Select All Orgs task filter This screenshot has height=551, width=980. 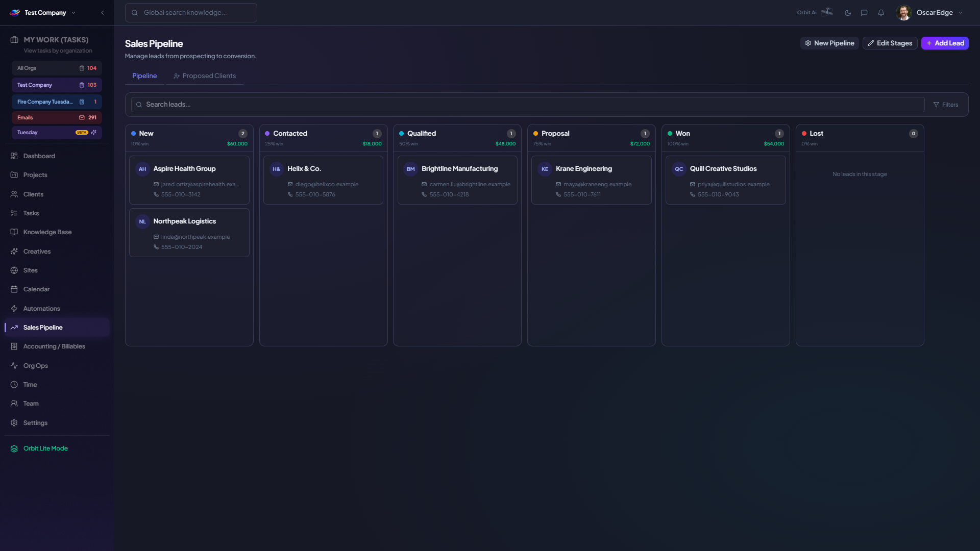point(57,68)
